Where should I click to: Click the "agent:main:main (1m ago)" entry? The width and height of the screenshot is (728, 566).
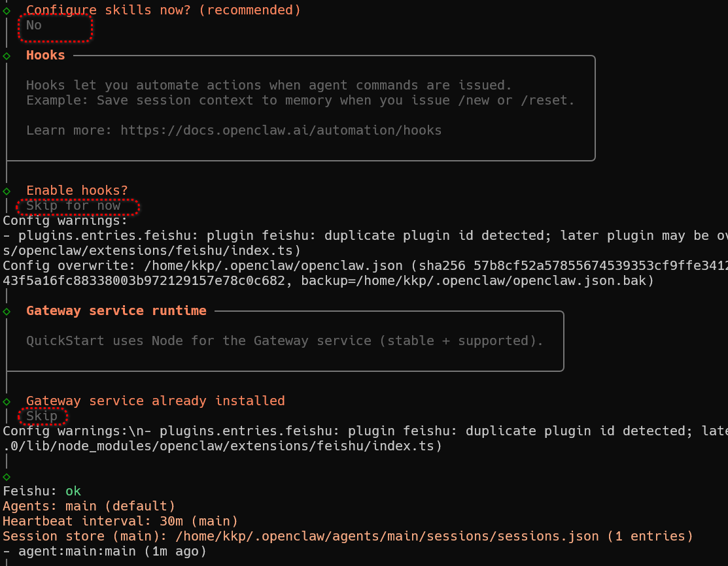tap(112, 551)
